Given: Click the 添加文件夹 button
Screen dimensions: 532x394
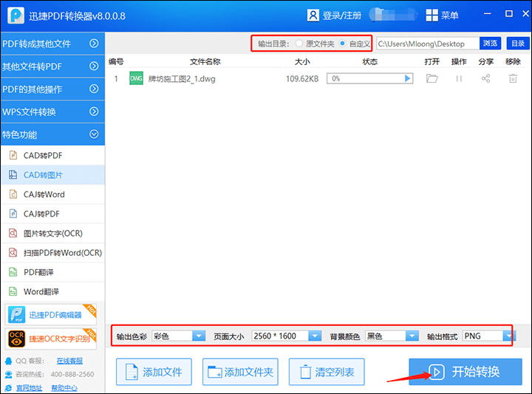Looking at the screenshot, I should tap(240, 372).
